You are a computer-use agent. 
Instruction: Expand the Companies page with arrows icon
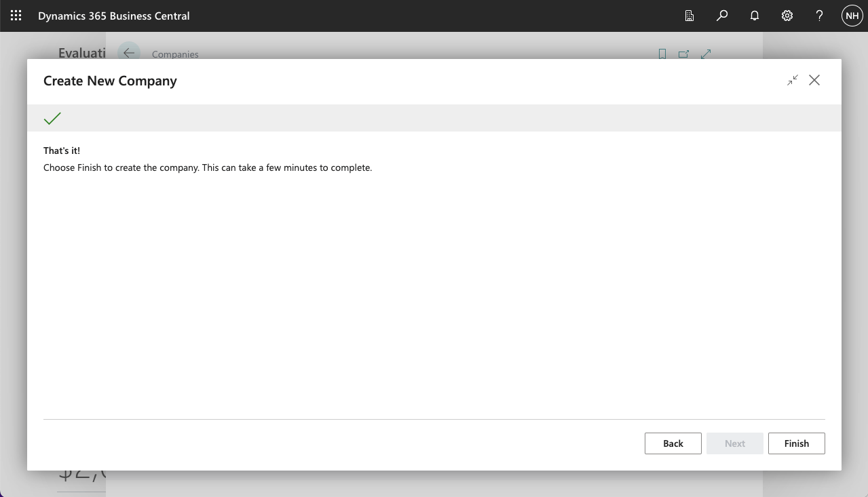[706, 54]
